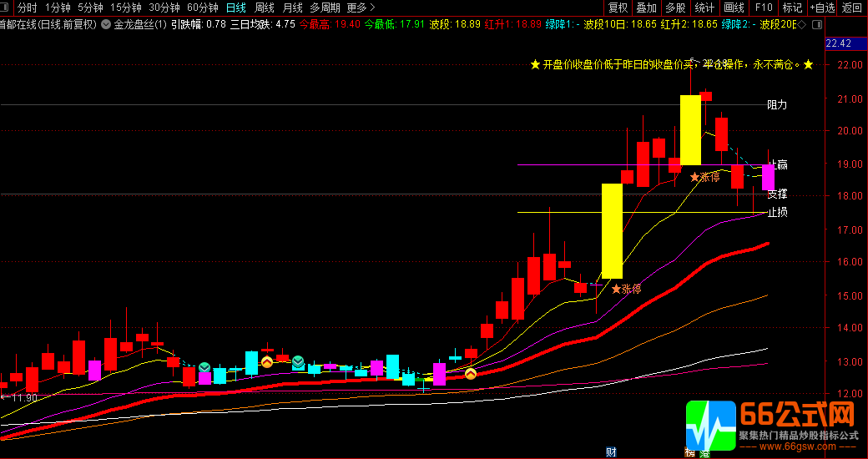Open F10 company info
Image resolution: width=868 pixels, height=459 pixels.
[x=764, y=8]
